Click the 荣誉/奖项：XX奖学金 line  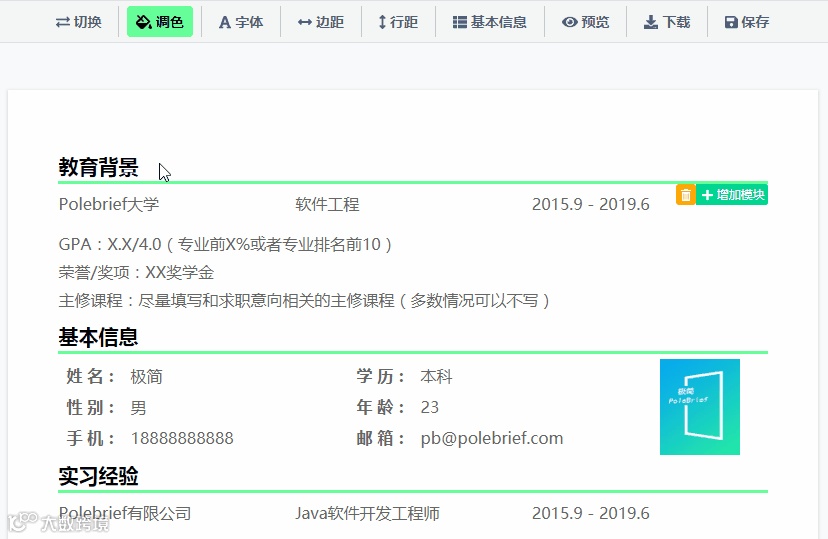coord(136,272)
